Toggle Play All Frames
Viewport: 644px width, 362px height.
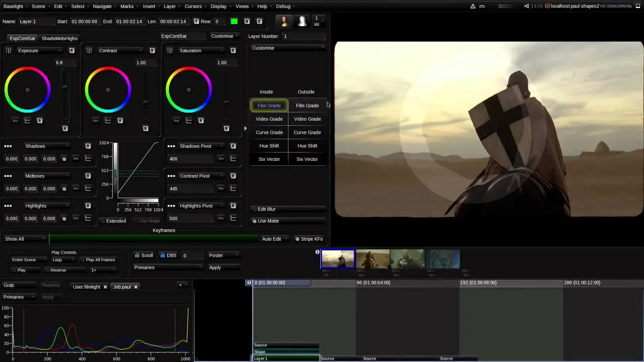tap(99, 260)
